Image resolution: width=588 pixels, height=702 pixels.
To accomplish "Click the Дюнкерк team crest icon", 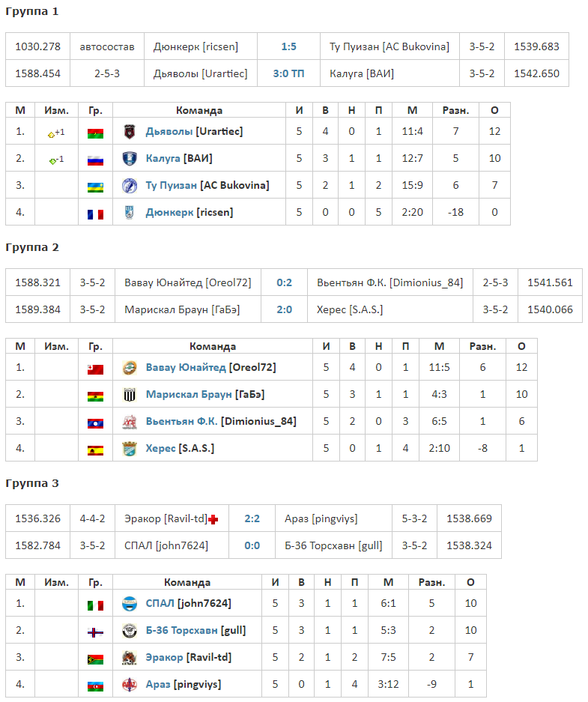I will coord(130,212).
